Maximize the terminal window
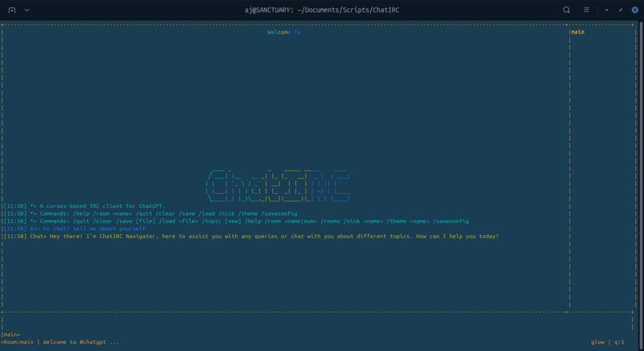The height and width of the screenshot is (351, 644). tap(620, 10)
